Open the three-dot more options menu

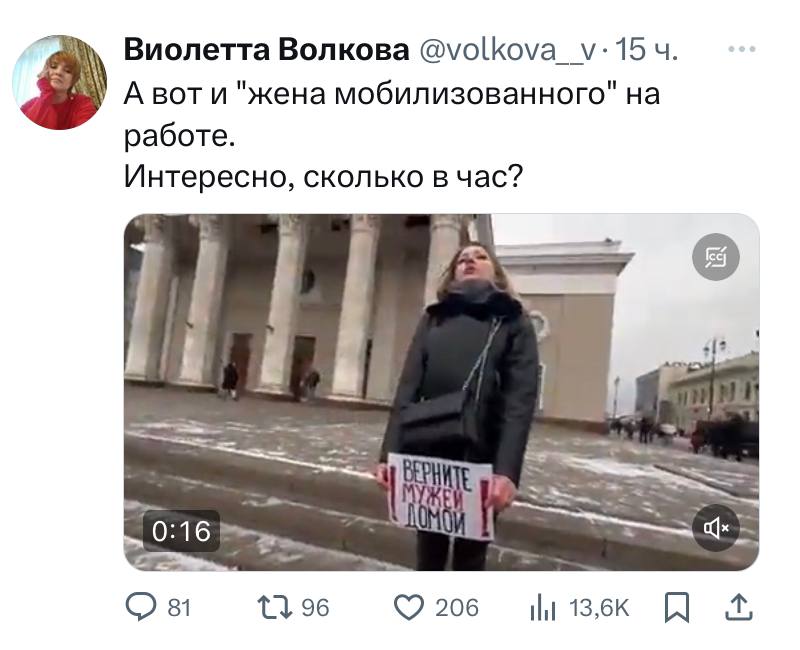pyautogui.click(x=741, y=49)
